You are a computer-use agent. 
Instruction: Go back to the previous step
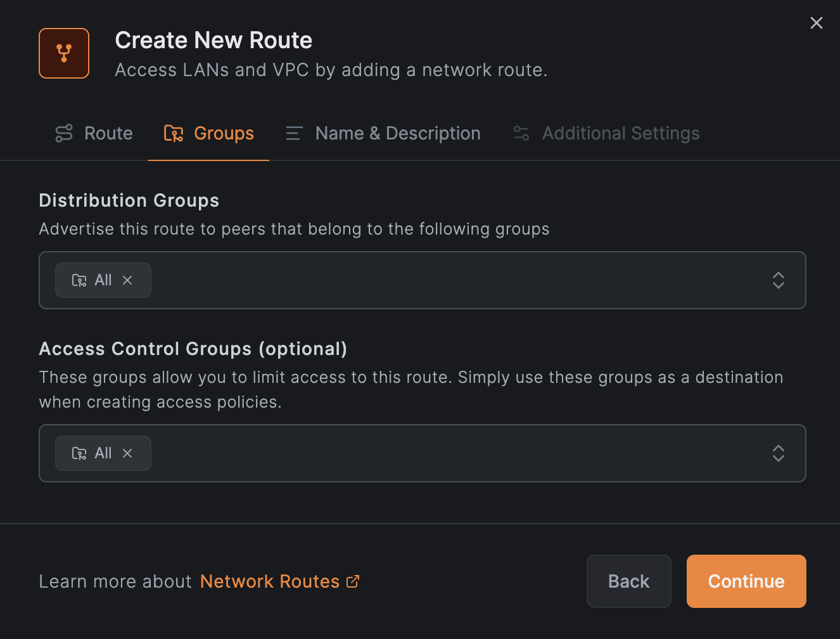[628, 581]
